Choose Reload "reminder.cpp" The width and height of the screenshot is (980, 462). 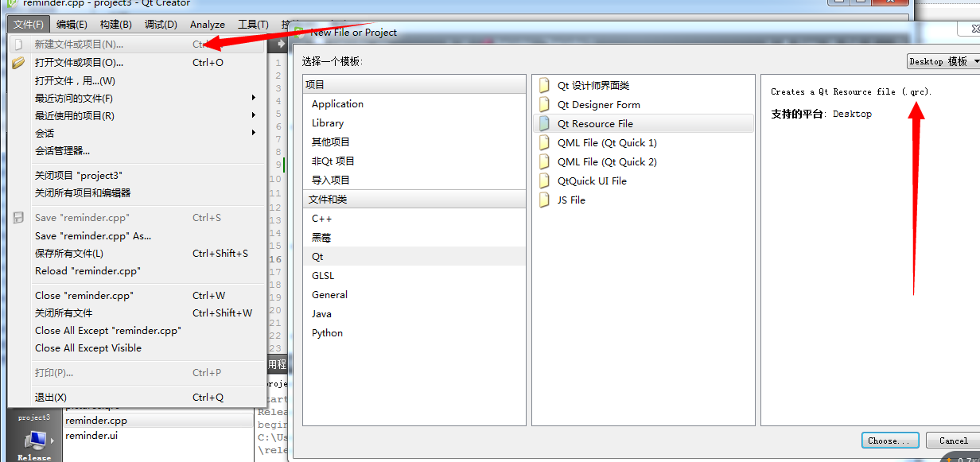click(x=137, y=270)
